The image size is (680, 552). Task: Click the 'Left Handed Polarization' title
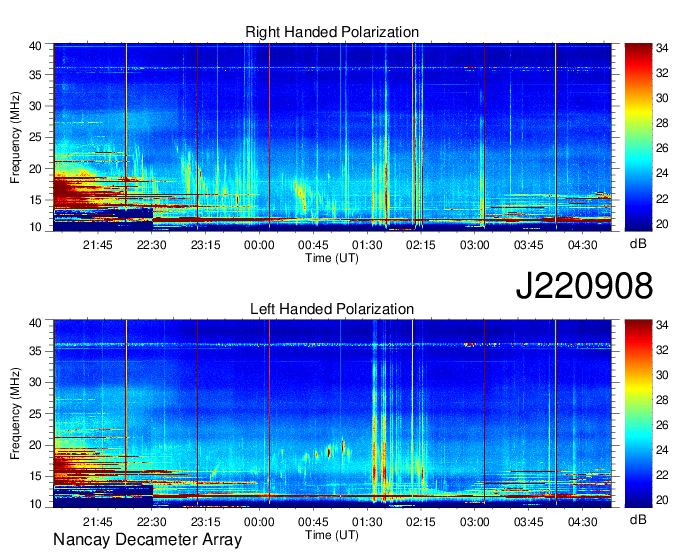[332, 309]
